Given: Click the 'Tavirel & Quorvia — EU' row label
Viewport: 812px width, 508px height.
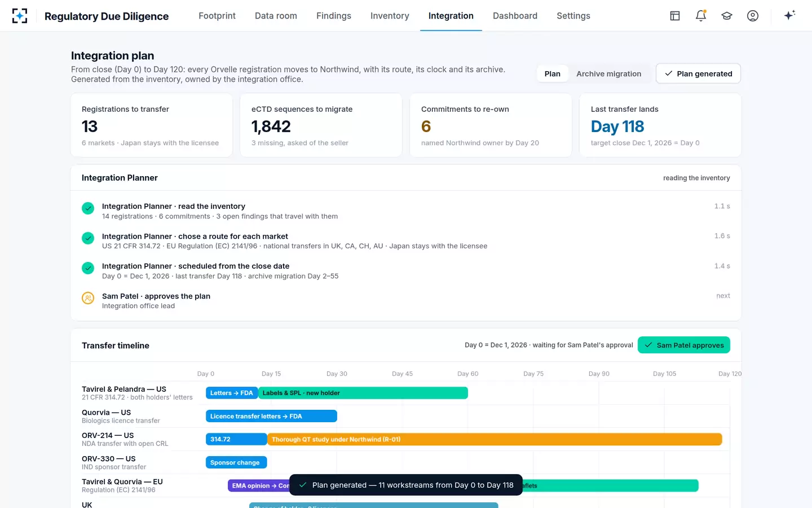Looking at the screenshot, I should pos(122,482).
